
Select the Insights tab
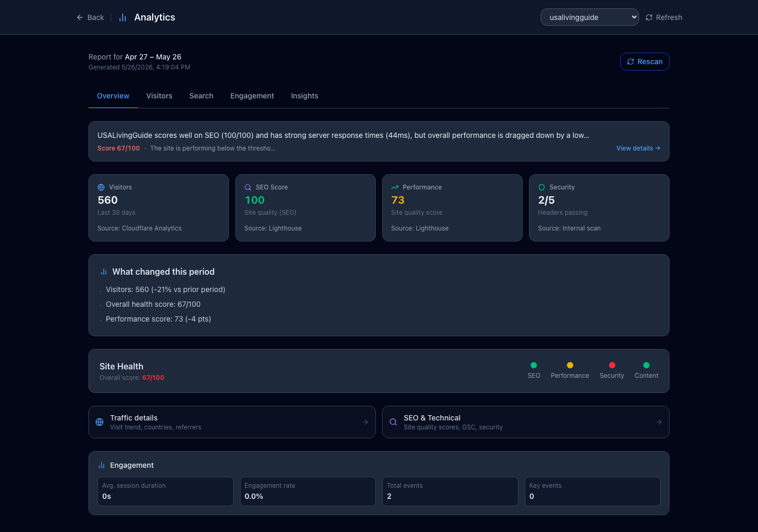click(305, 96)
